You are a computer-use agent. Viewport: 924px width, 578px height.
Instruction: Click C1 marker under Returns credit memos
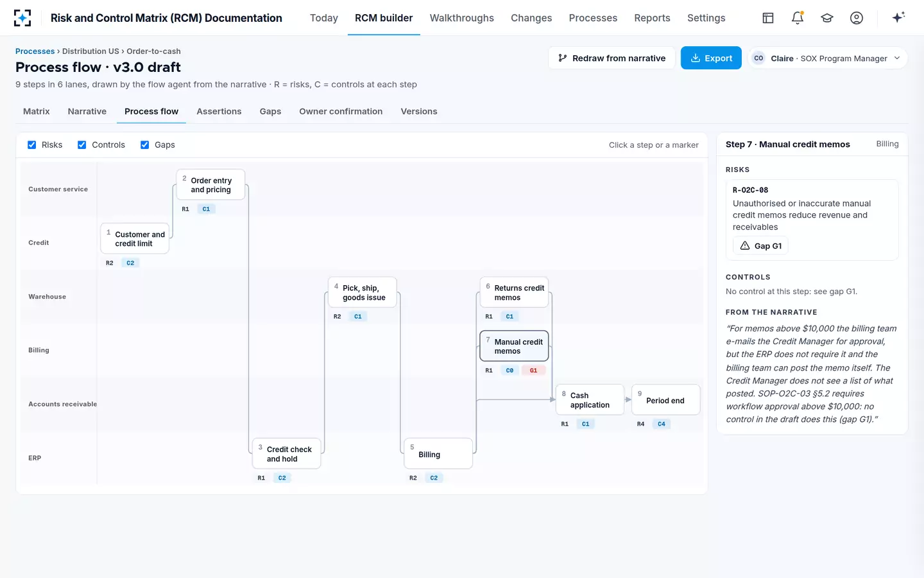(x=509, y=317)
